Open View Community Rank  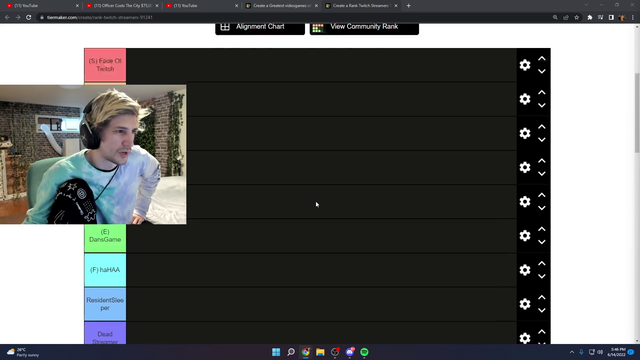click(364, 28)
